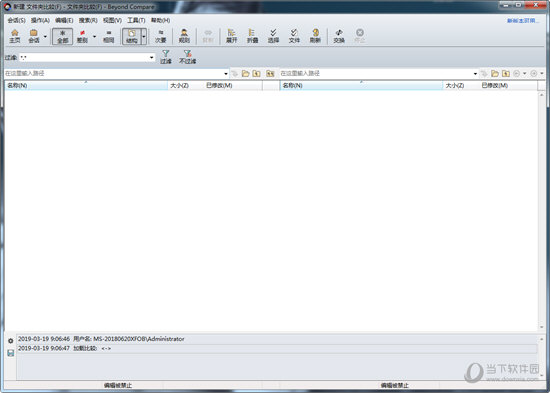Click into the file filter *.* input field
This screenshot has height=393, width=550.
pos(84,57)
